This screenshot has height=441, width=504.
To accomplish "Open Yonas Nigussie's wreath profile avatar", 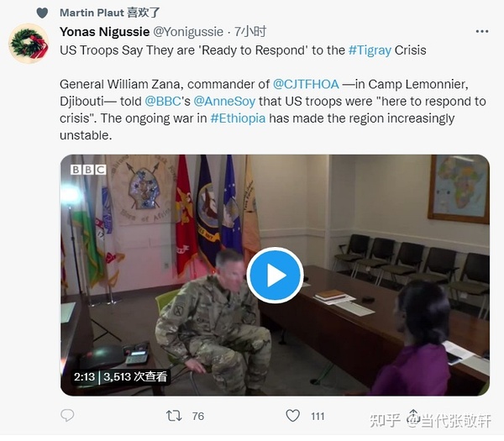I will 29,44.
